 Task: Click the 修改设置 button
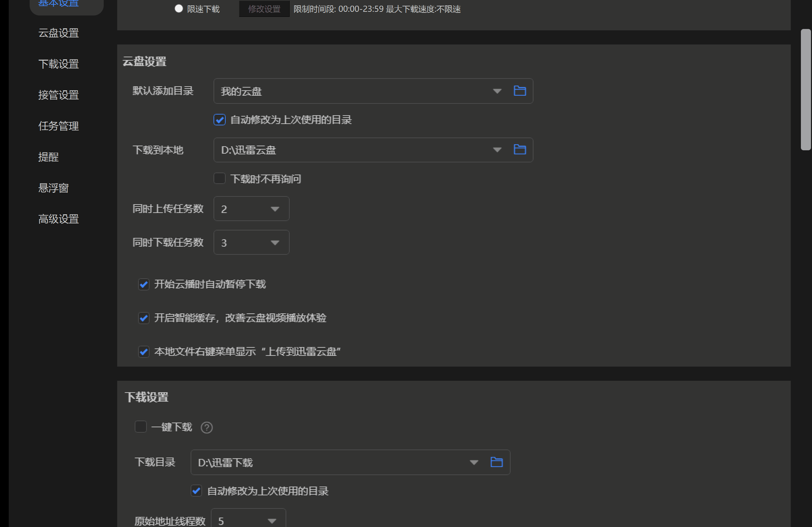pos(264,9)
